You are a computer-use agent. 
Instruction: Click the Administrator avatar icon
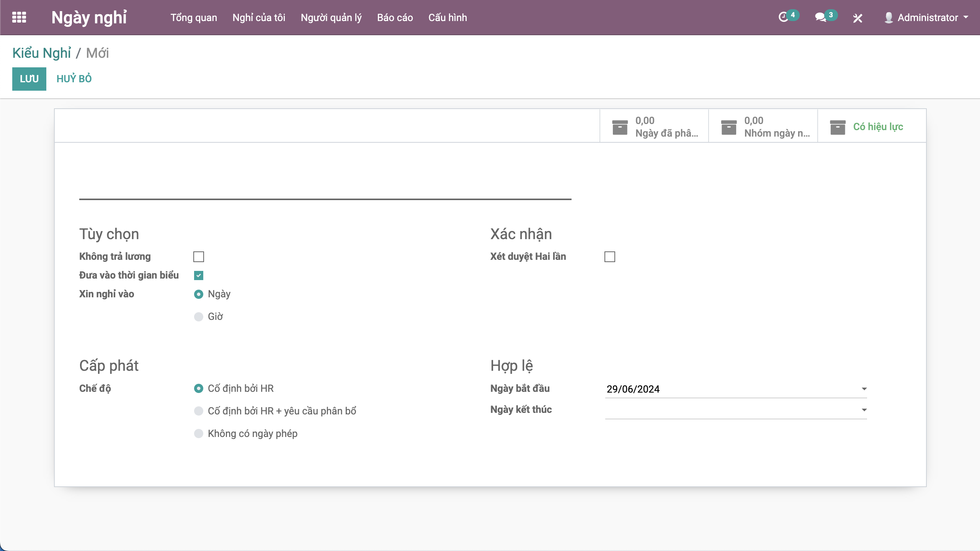889,18
